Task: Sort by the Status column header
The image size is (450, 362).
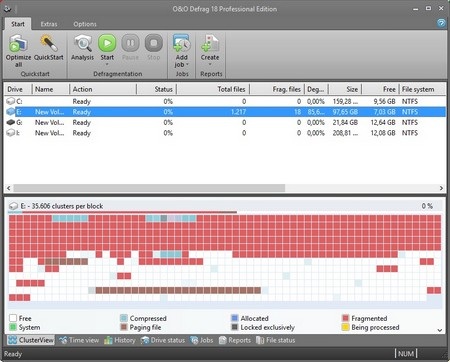Action: click(x=157, y=89)
